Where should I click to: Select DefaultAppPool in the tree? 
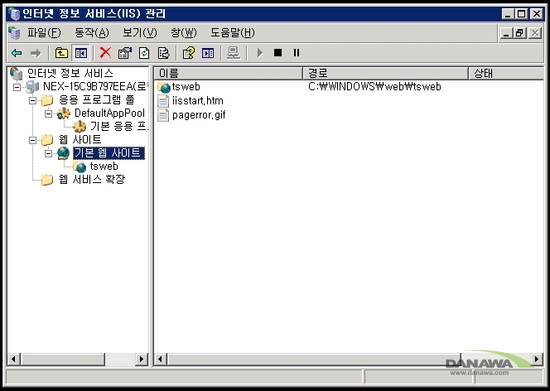(109, 113)
